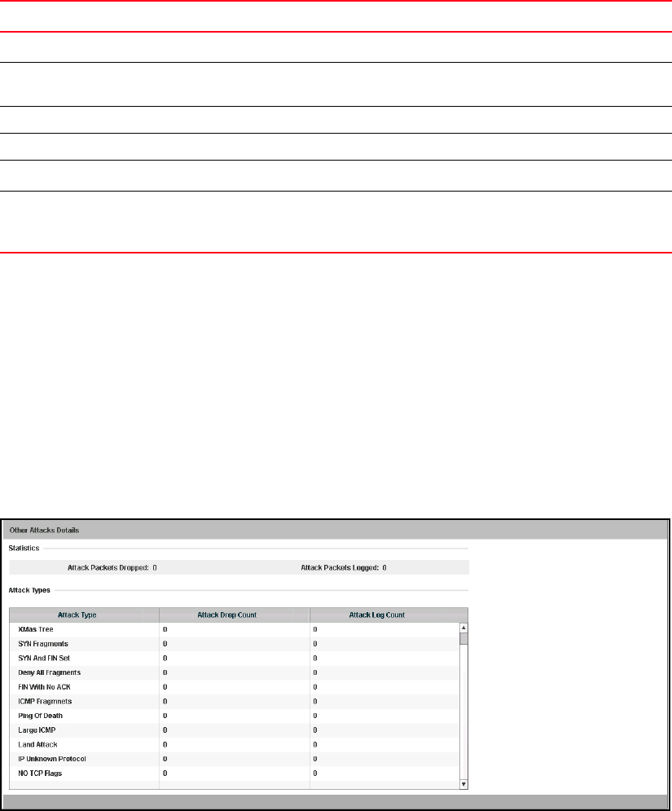Click XMas Tree log count value
The height and width of the screenshot is (811, 672).
click(x=314, y=629)
